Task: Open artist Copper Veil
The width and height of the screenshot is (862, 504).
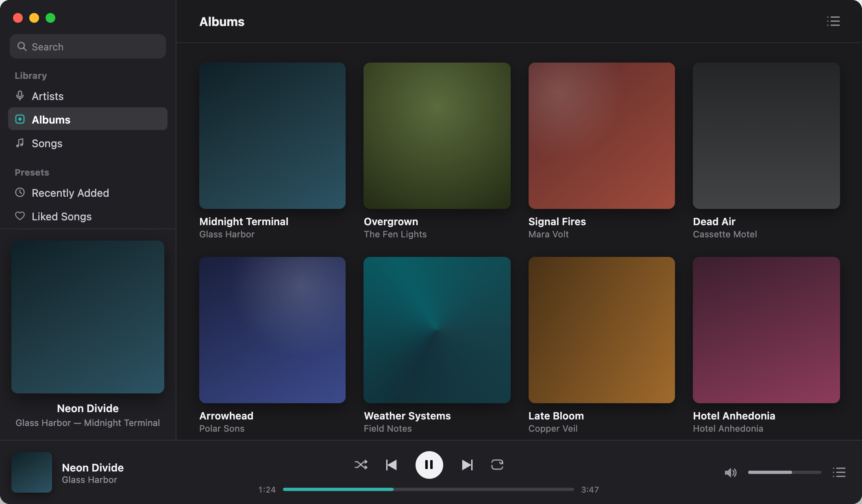Action: [553, 428]
